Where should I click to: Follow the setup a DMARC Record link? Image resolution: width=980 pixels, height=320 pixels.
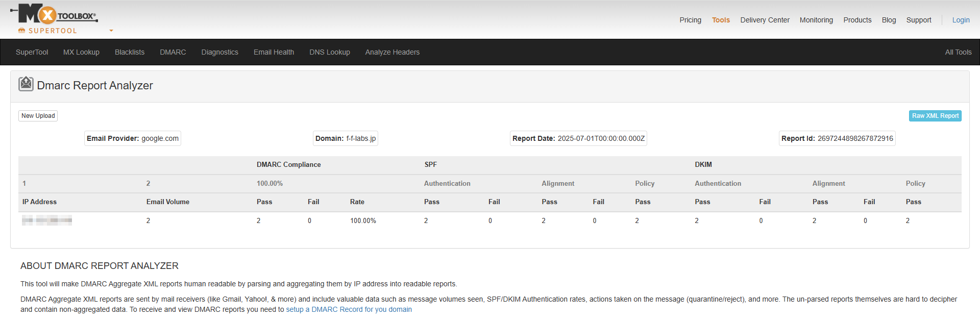click(349, 309)
